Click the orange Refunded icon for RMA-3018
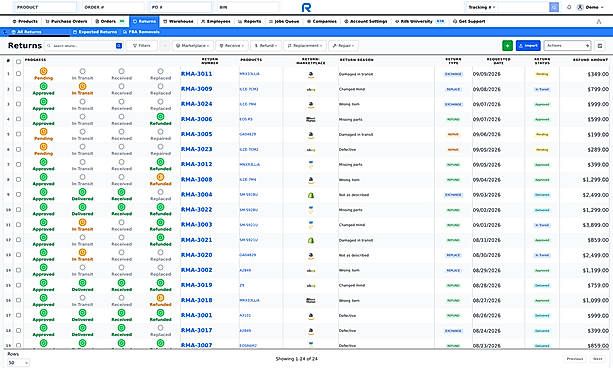Screen dimensions: 613x368 (160, 298)
